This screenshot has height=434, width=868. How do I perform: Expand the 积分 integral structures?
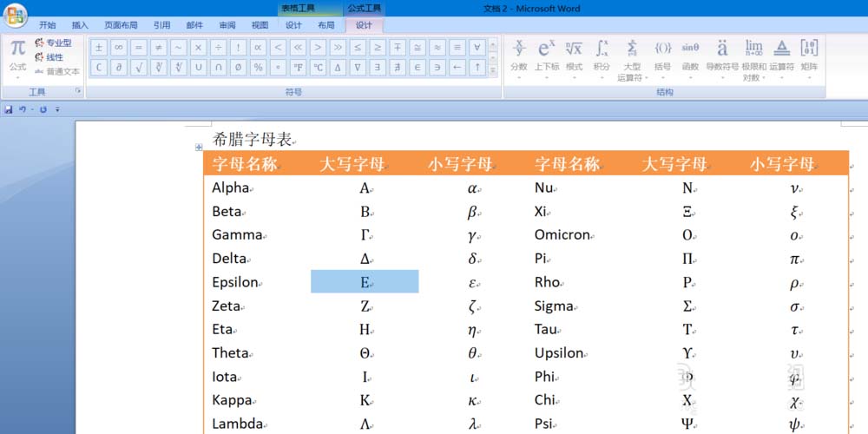tap(602, 60)
